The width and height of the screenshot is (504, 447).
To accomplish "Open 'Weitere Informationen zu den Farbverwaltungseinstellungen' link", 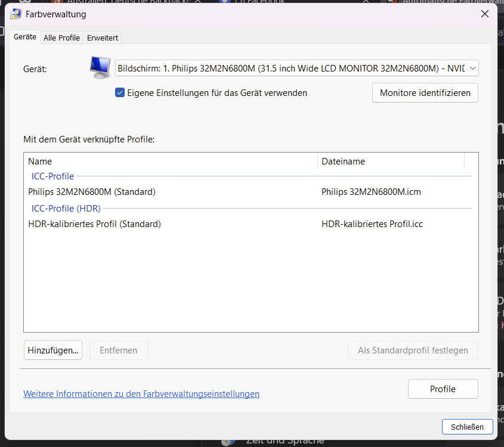I will point(141,394).
